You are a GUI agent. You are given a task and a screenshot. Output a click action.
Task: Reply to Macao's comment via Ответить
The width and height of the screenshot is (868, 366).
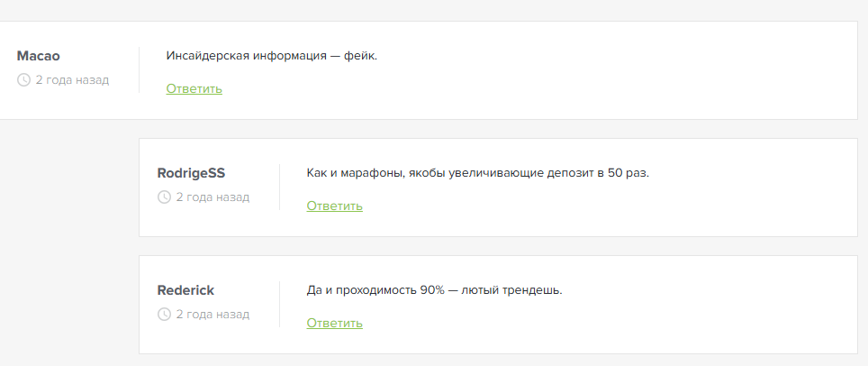[x=194, y=88]
